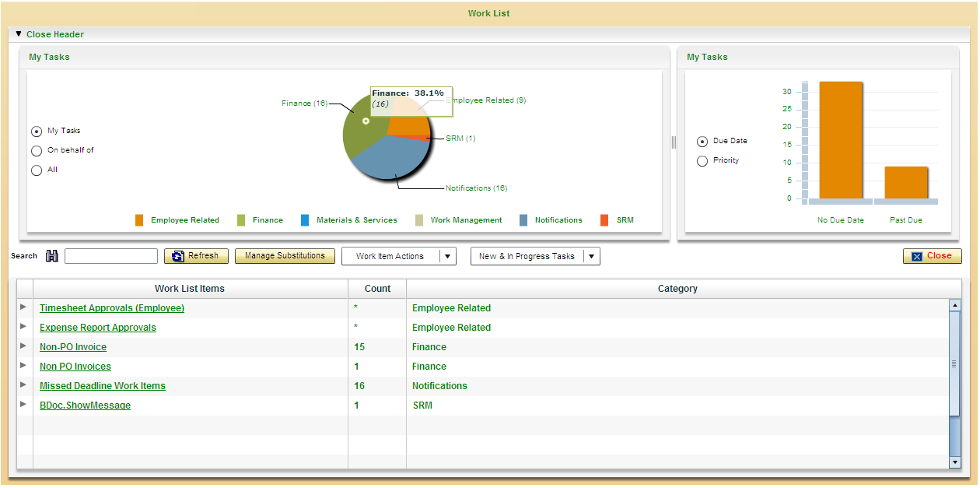Expand the Missed Deadline Work Items row

(x=23, y=385)
